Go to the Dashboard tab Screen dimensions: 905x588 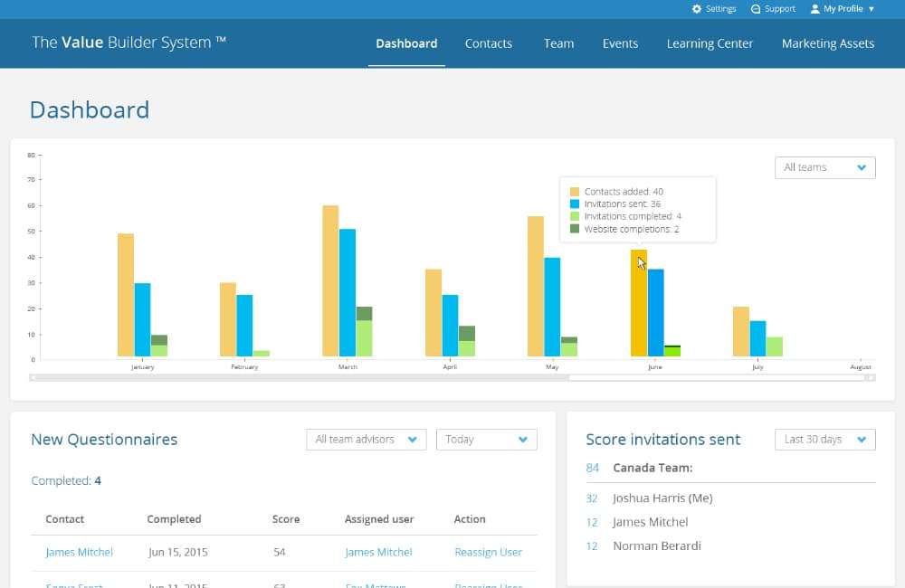click(406, 43)
